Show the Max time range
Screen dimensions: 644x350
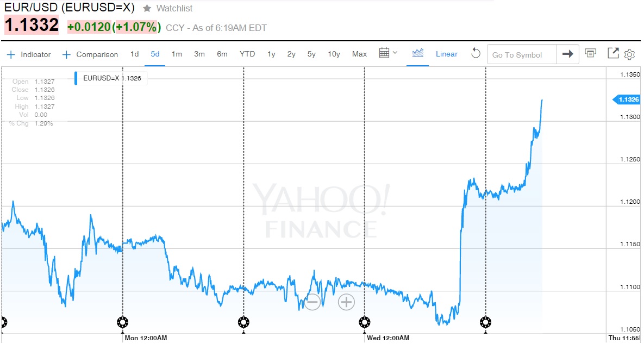[x=359, y=54]
